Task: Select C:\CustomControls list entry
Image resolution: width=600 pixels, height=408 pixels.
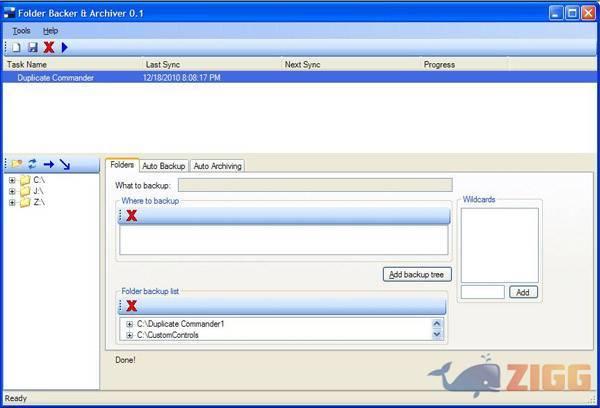Action: point(168,335)
